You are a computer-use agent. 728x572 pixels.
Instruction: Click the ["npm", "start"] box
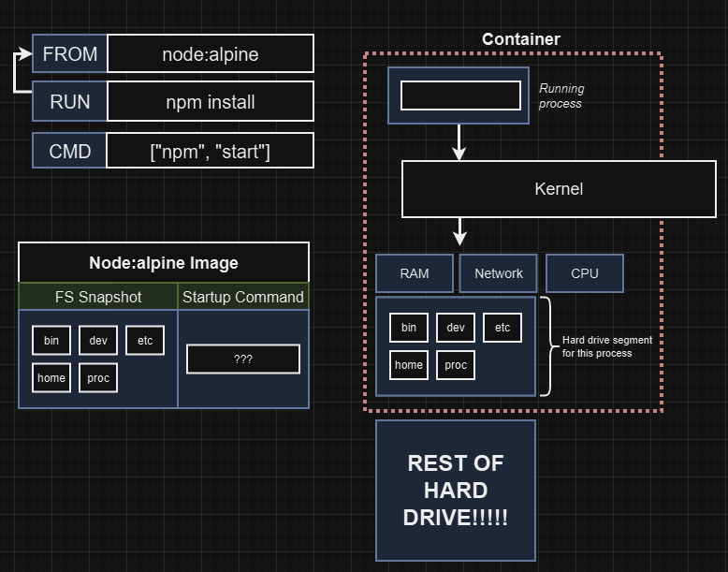tap(210, 150)
